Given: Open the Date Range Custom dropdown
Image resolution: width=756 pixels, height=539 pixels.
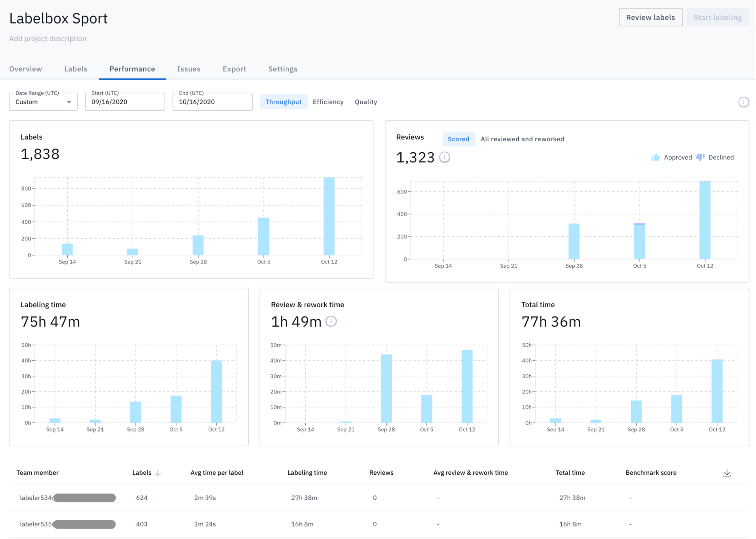Looking at the screenshot, I should 43,102.
